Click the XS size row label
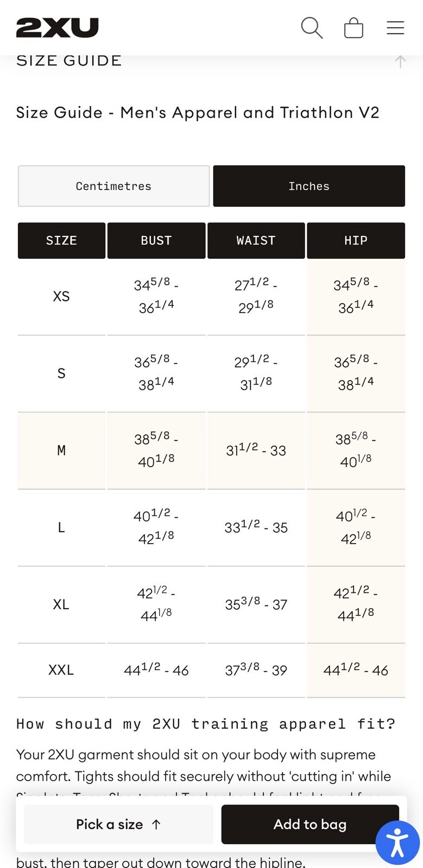Screen dimensions: 423x868 tap(61, 296)
